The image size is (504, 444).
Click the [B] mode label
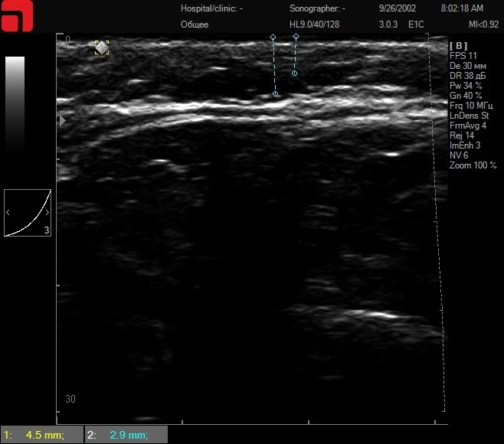tap(458, 46)
